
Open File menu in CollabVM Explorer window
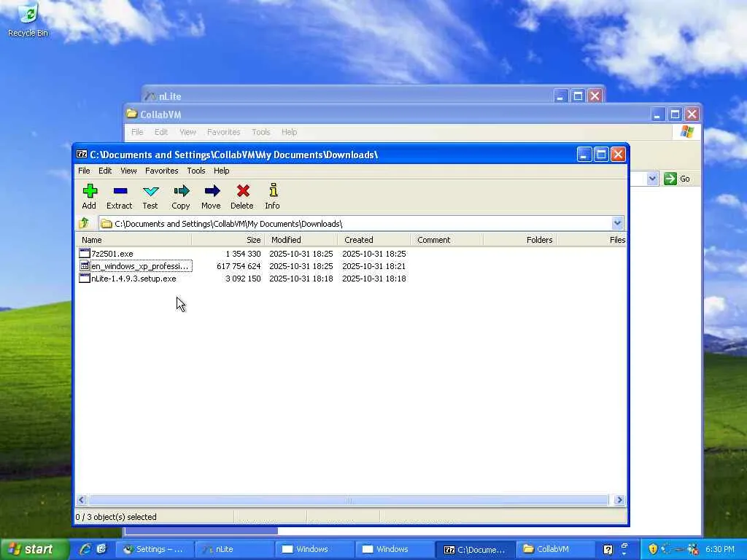point(137,132)
